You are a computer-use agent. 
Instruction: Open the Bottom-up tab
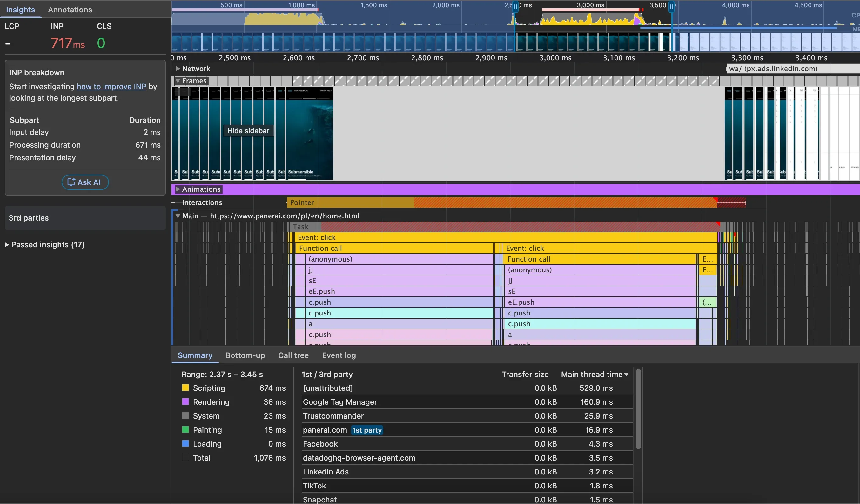tap(245, 355)
